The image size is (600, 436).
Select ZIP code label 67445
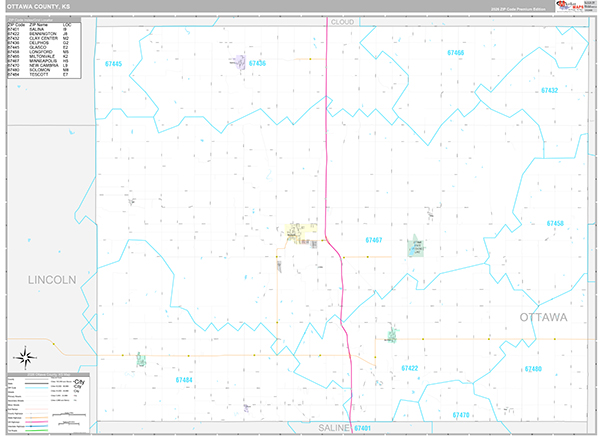tap(113, 64)
